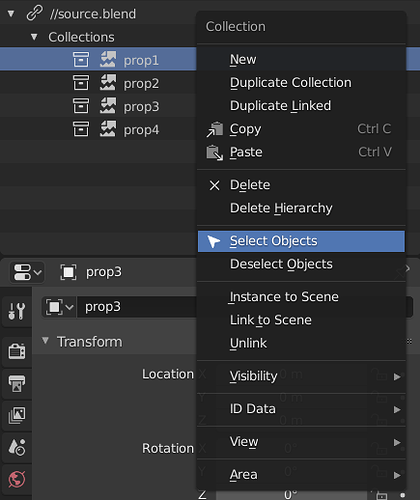Open the View Layer properties tab
This screenshot has width=420, height=500.
point(17,416)
